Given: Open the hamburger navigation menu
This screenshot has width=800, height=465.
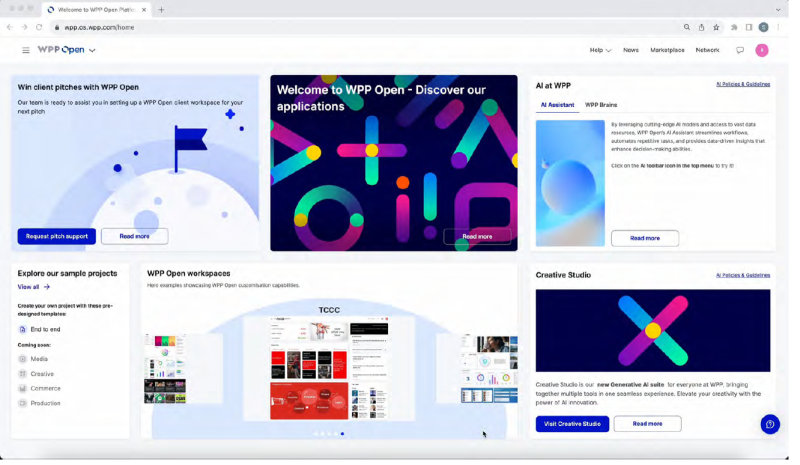Looking at the screenshot, I should 26,51.
